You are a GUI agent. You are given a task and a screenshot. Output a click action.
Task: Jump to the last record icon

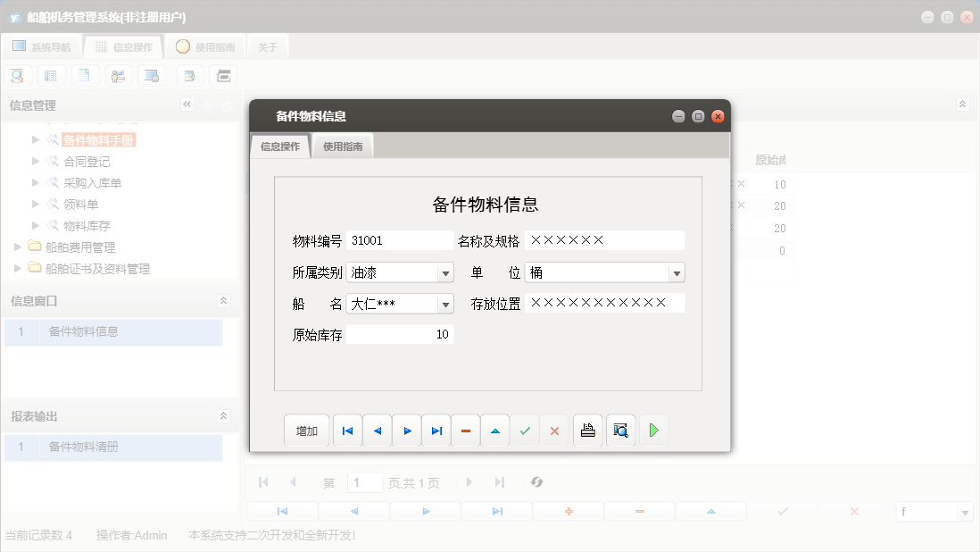(x=436, y=430)
